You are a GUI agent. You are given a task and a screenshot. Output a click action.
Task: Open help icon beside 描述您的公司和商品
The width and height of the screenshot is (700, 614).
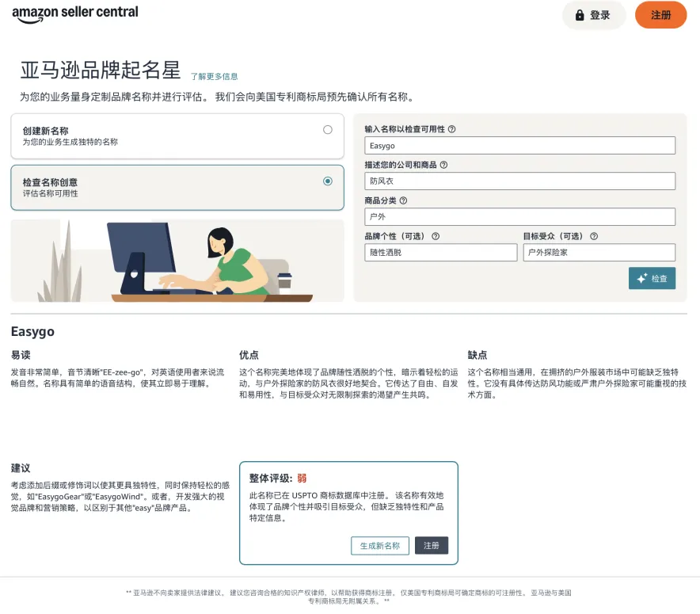443,165
